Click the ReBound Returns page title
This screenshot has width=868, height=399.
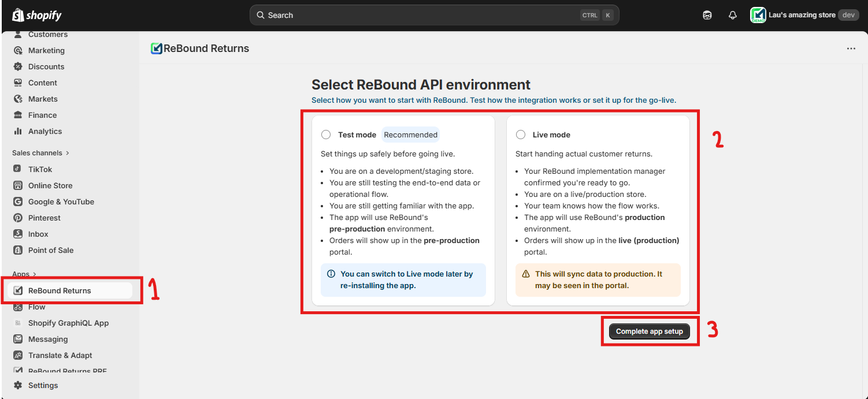pyautogui.click(x=206, y=49)
